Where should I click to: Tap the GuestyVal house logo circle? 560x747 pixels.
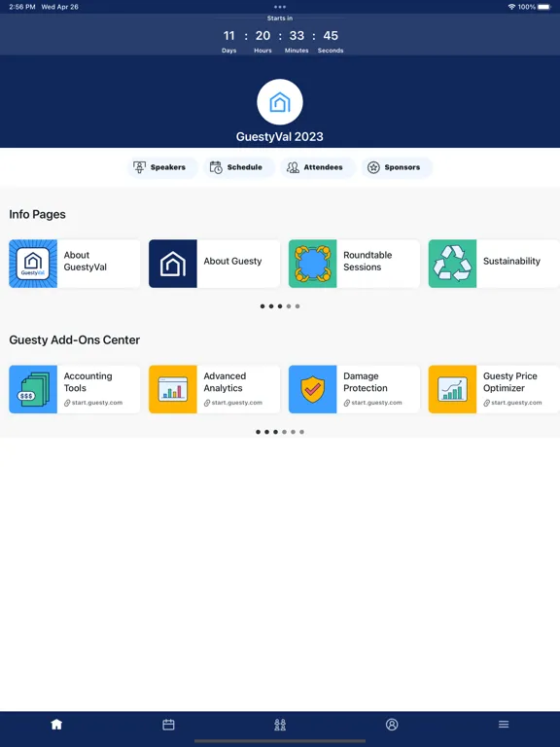click(280, 102)
